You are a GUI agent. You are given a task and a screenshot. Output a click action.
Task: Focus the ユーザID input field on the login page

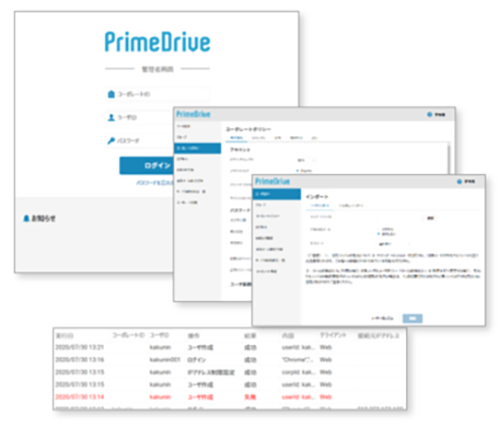tap(139, 117)
